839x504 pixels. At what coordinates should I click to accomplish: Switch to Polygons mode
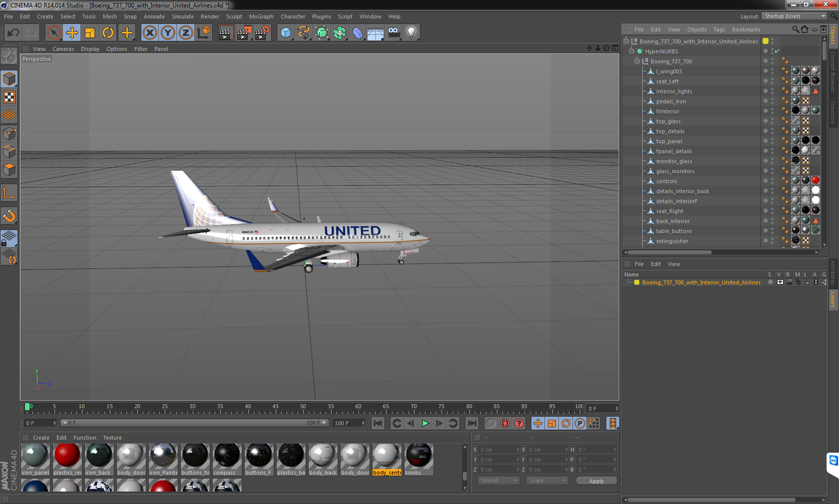coord(9,170)
